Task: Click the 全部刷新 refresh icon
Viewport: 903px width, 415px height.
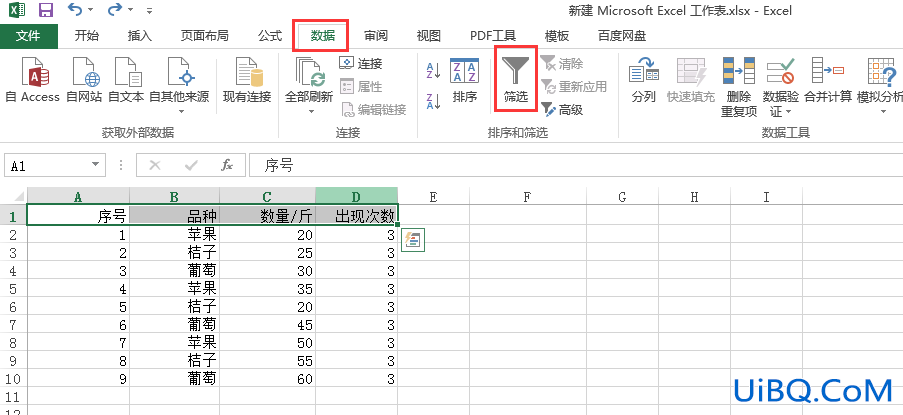Action: click(310, 72)
